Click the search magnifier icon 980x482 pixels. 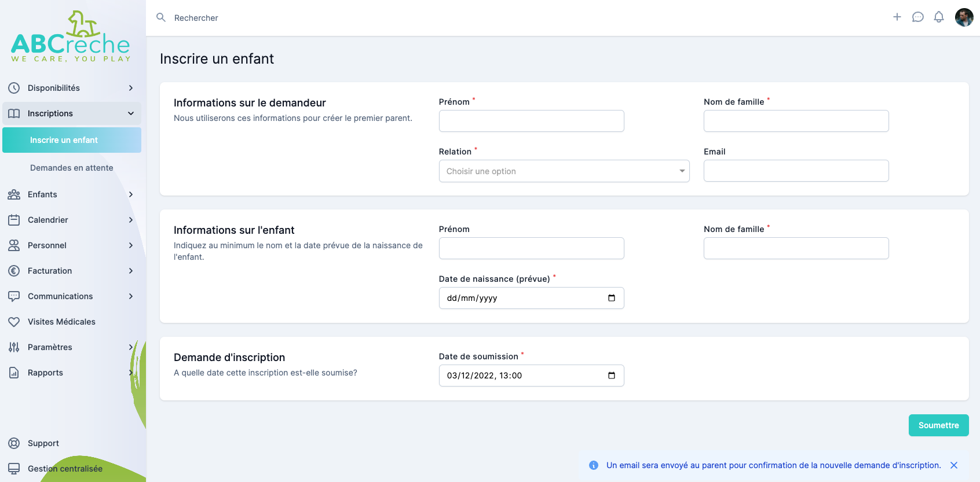pyautogui.click(x=161, y=18)
